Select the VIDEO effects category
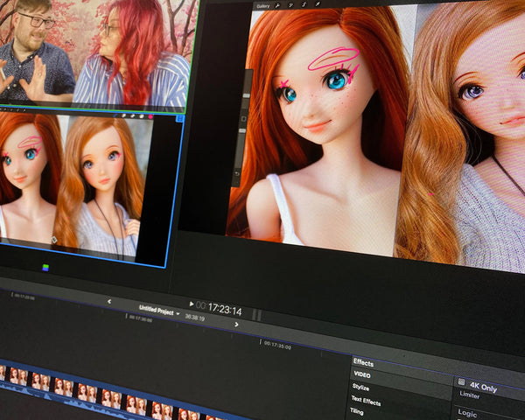 [x=362, y=374]
